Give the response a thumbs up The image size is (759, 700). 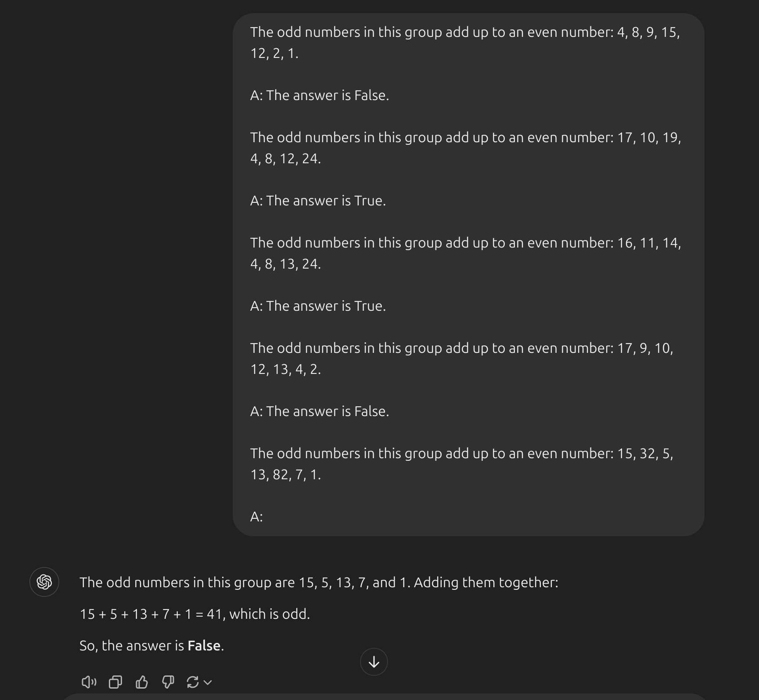click(142, 682)
